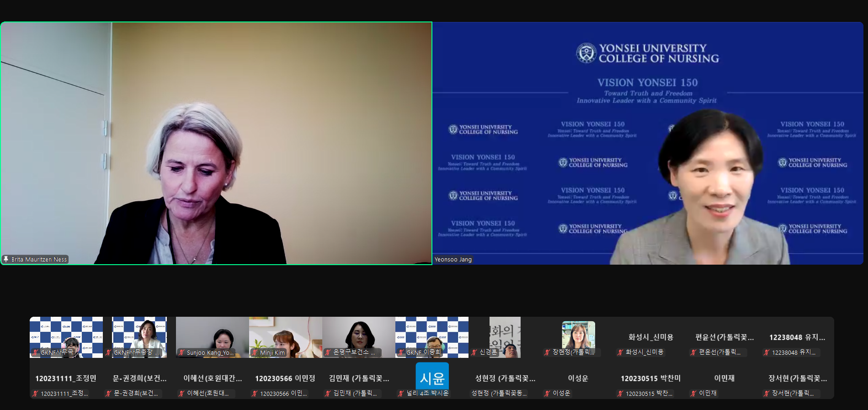Select Yonsoo Jang's video panel

(648, 143)
